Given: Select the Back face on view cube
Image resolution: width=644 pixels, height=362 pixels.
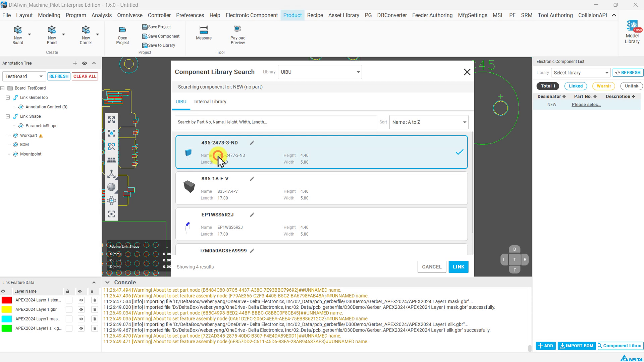Looking at the screenshot, I should (515, 249).
